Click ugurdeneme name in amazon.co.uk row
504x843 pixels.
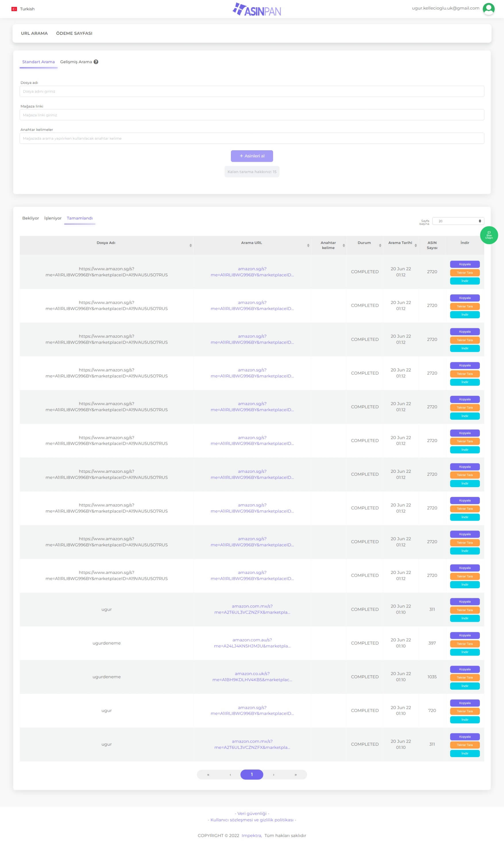[x=107, y=677]
